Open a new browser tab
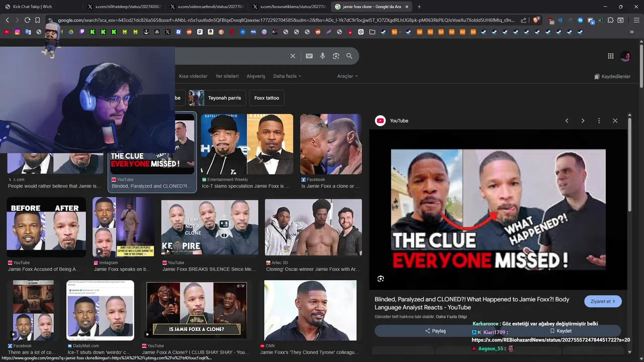Screen dimensions: 644x362 [419, 7]
